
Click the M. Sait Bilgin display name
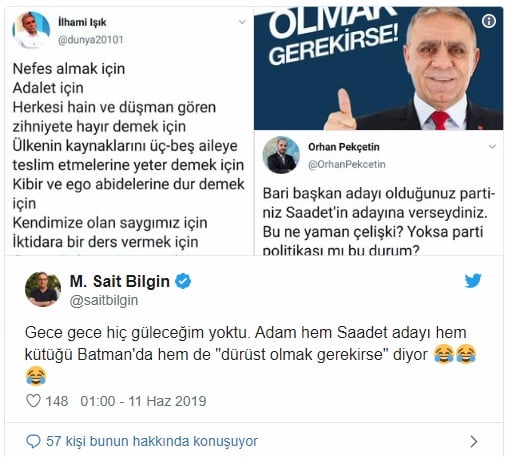tap(120, 281)
